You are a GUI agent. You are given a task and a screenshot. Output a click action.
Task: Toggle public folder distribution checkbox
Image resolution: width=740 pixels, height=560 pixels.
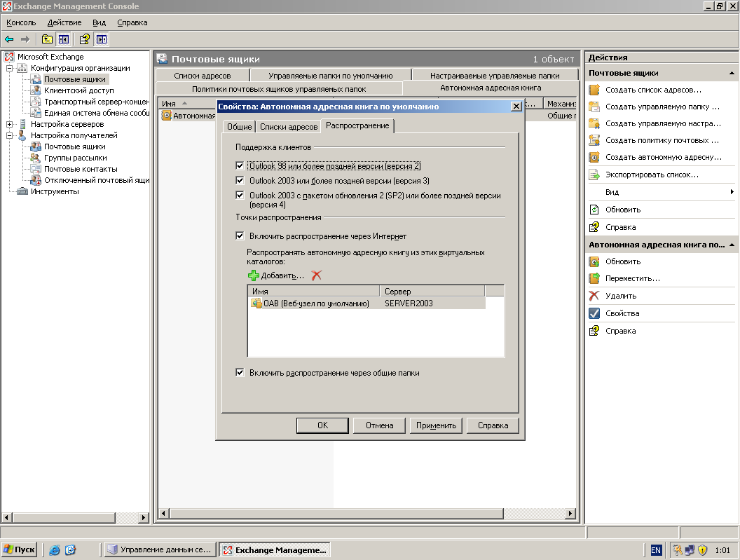coord(240,373)
